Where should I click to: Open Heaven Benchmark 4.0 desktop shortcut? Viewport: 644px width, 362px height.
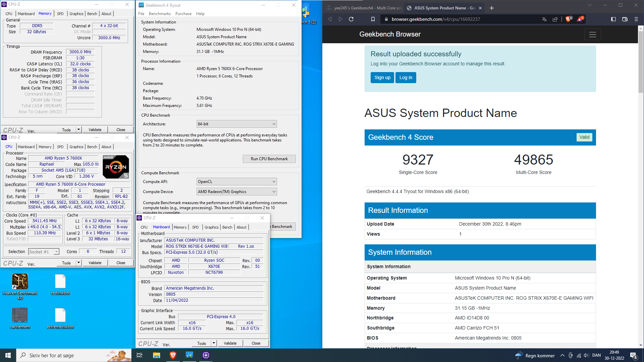click(x=20, y=286)
